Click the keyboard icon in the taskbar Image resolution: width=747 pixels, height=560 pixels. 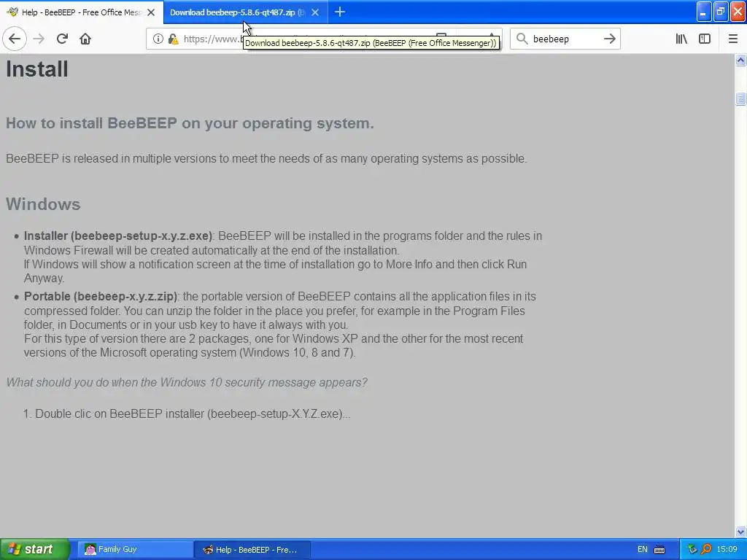click(659, 550)
